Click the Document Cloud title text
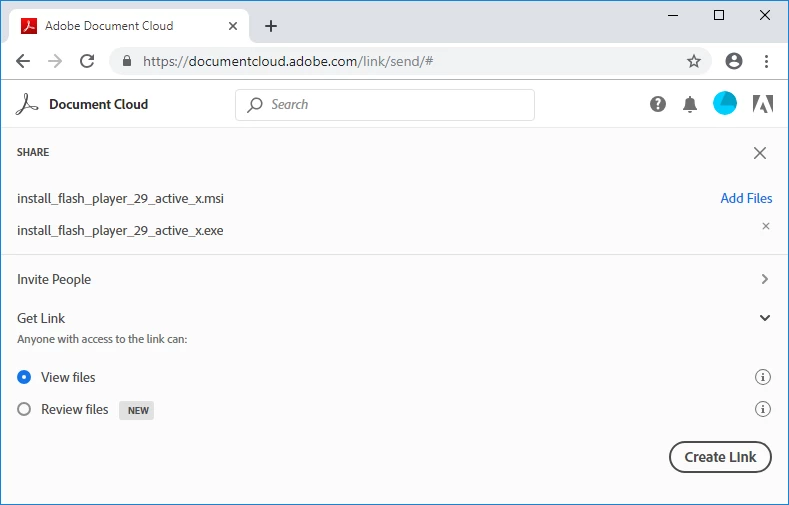Screen dimensions: 789x505 (x=99, y=105)
